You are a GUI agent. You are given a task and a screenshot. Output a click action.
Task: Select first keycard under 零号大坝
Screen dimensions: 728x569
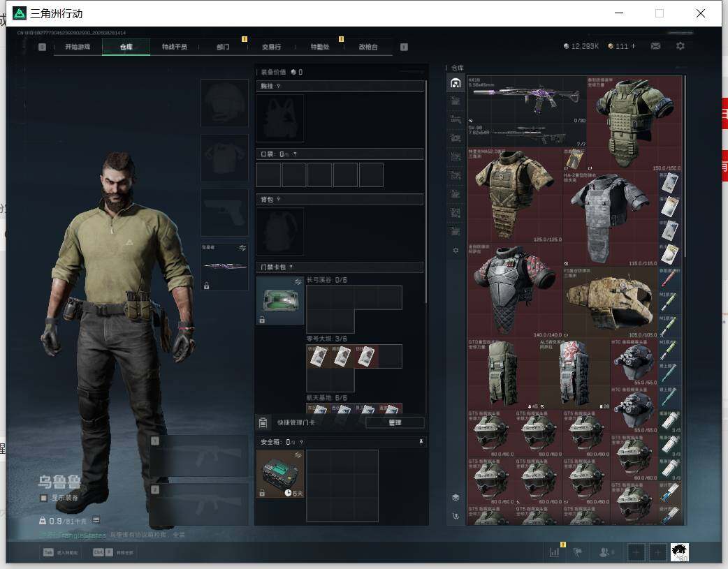tap(318, 357)
